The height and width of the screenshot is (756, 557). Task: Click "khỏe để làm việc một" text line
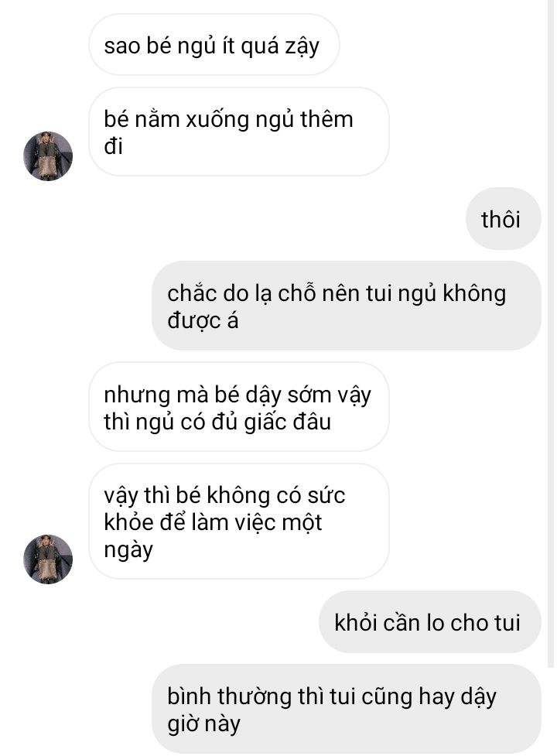pos(213,522)
